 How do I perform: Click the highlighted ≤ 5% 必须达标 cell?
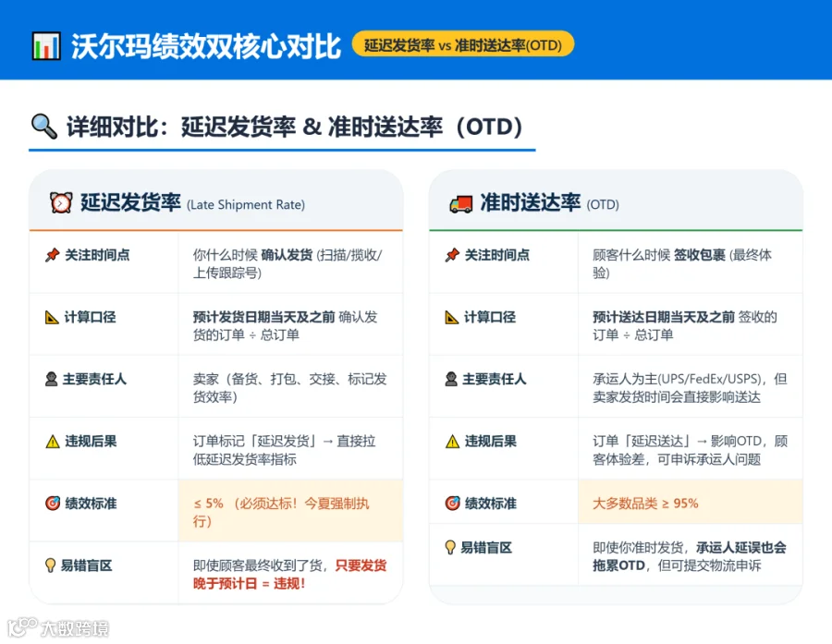[x=291, y=511]
